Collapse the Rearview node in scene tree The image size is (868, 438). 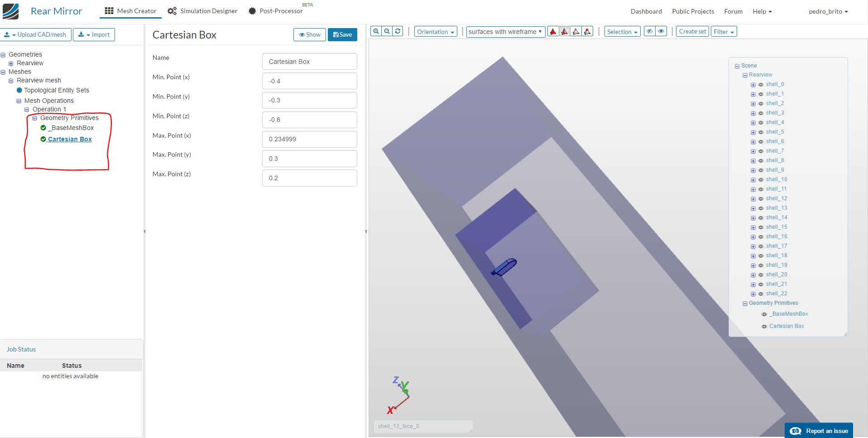pyautogui.click(x=745, y=75)
